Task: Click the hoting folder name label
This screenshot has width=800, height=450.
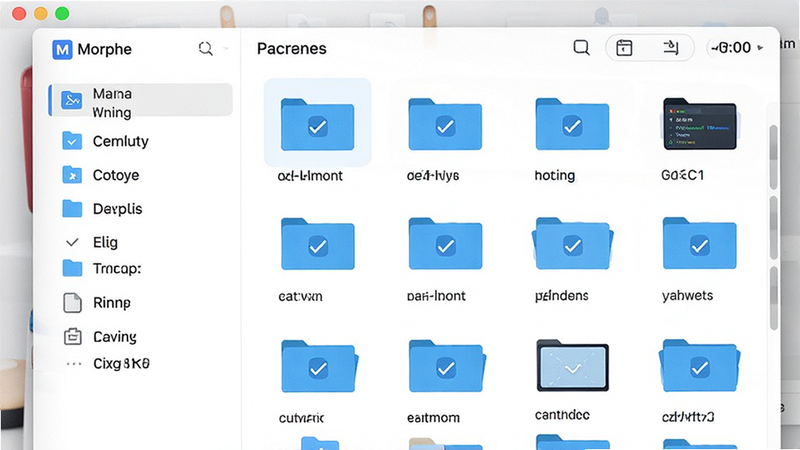Action: click(x=555, y=176)
